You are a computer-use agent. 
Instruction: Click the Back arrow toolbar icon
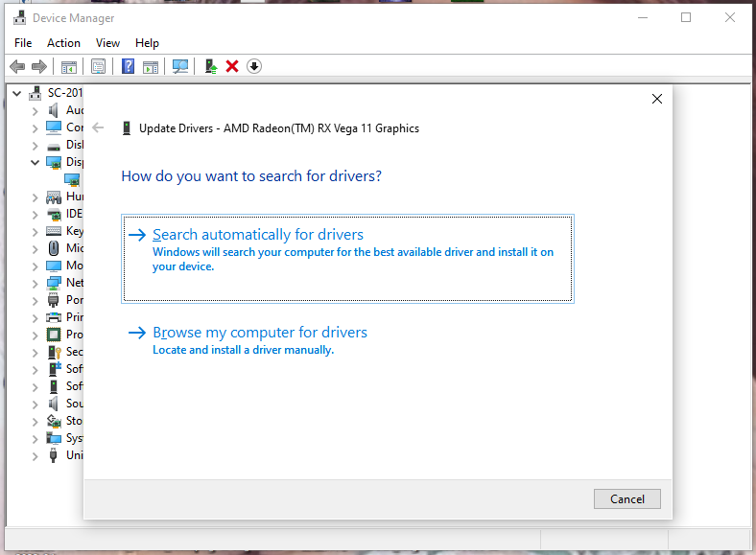(17, 66)
